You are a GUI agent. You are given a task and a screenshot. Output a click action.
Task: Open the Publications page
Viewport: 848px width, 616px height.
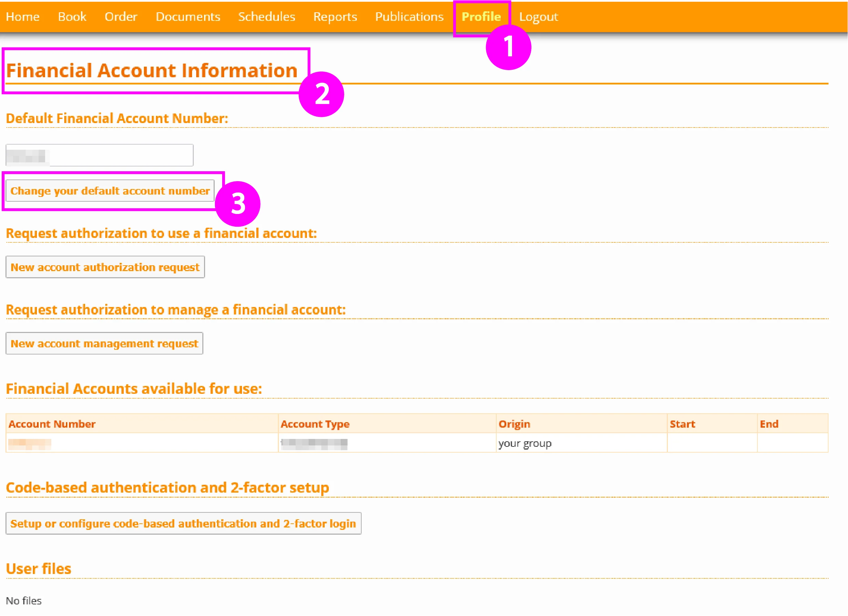[409, 16]
